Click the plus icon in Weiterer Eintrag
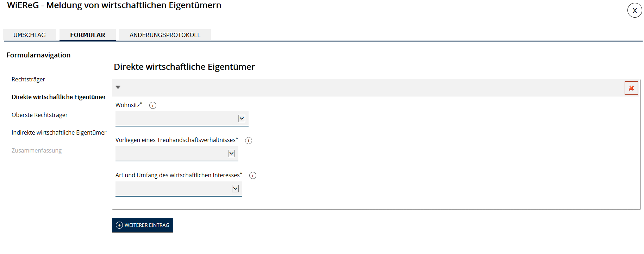The height and width of the screenshot is (254, 644). pos(119,225)
